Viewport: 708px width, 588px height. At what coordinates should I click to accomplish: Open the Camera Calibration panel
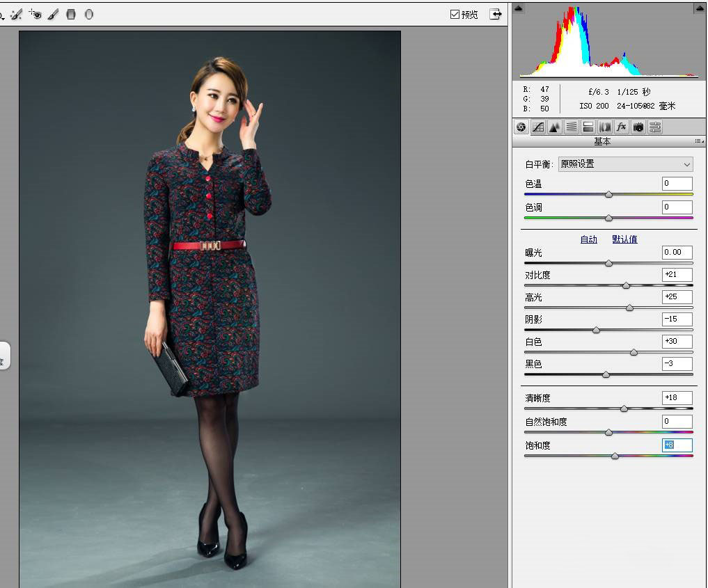(x=638, y=127)
